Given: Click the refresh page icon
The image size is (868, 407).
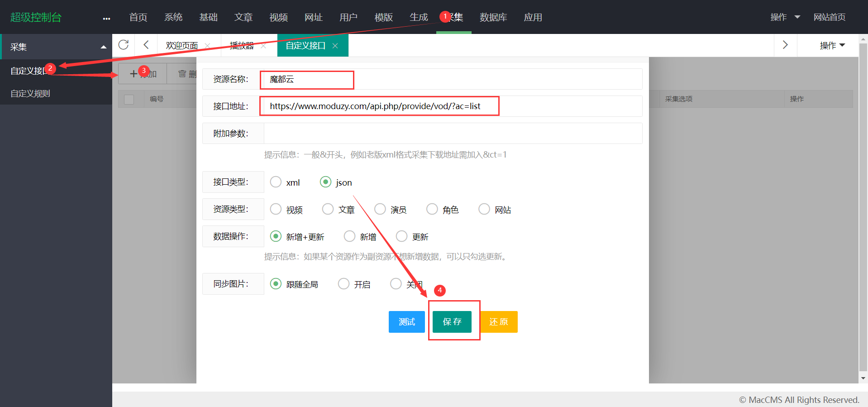Looking at the screenshot, I should click(x=124, y=45).
